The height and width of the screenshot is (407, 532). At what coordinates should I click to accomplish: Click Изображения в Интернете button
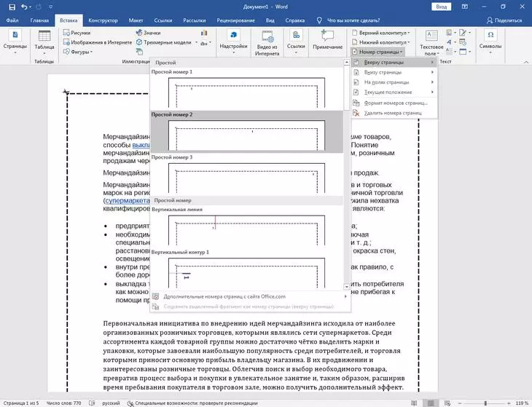point(98,42)
